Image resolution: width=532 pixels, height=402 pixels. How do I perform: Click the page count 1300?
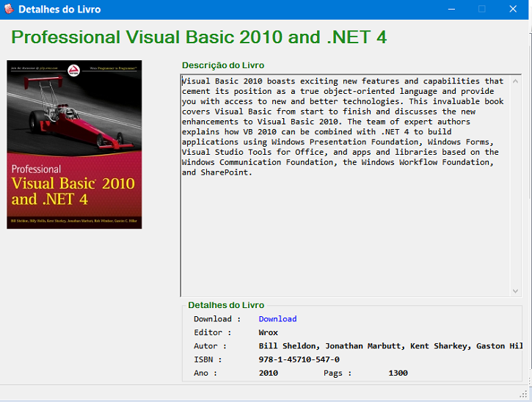398,373
